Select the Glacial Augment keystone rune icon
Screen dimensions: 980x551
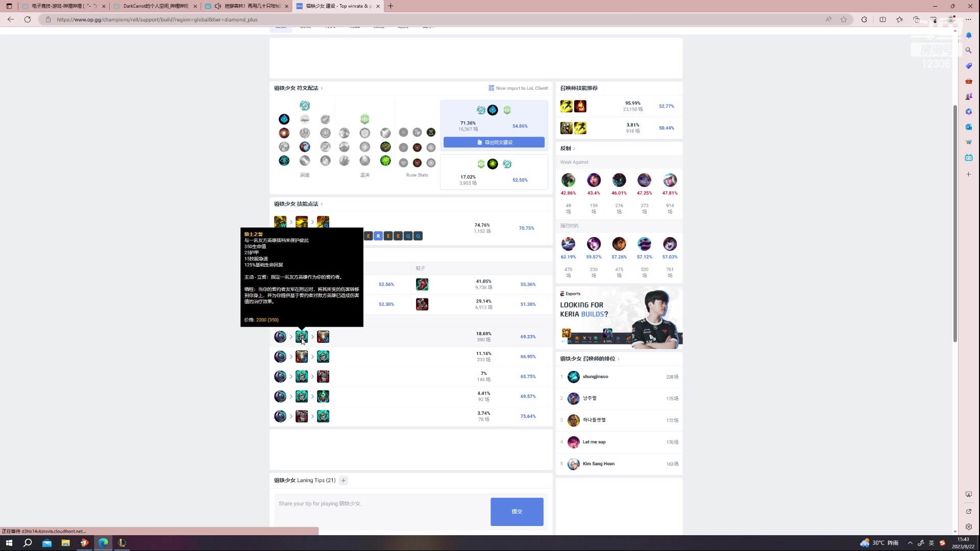[284, 119]
